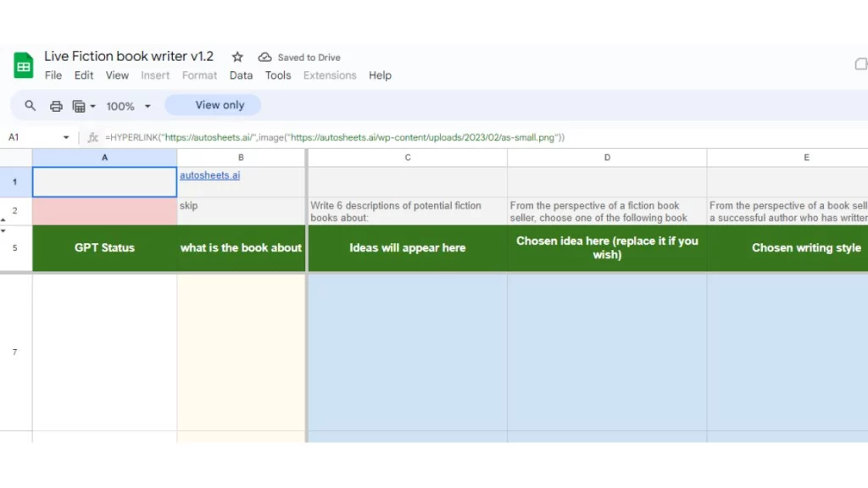This screenshot has width=868, height=488.
Task: Click the fx formula icon
Action: (x=93, y=136)
